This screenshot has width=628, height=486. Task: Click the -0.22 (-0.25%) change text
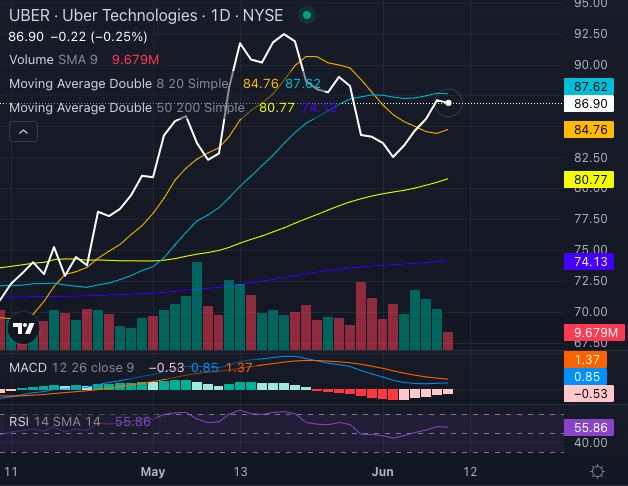[x=99, y=37]
